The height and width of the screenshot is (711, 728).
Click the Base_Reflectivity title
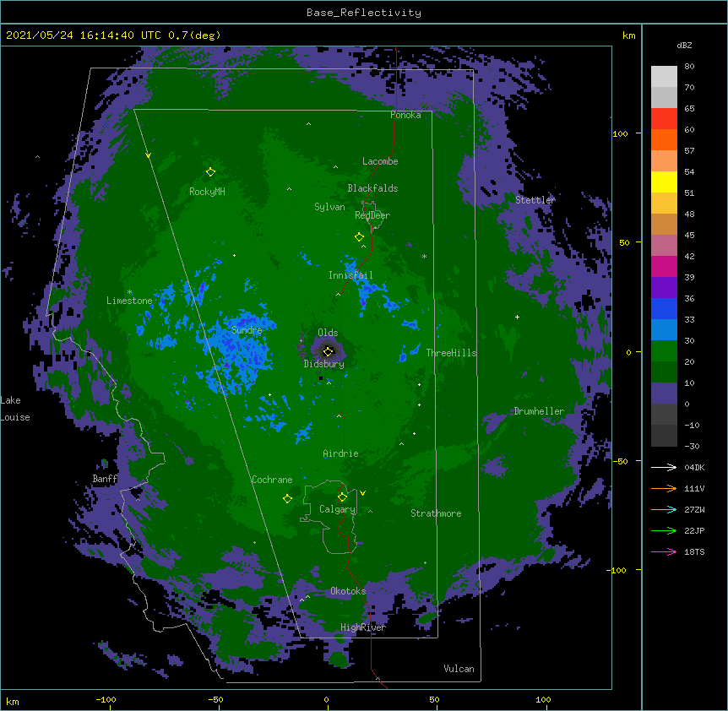coord(364,13)
